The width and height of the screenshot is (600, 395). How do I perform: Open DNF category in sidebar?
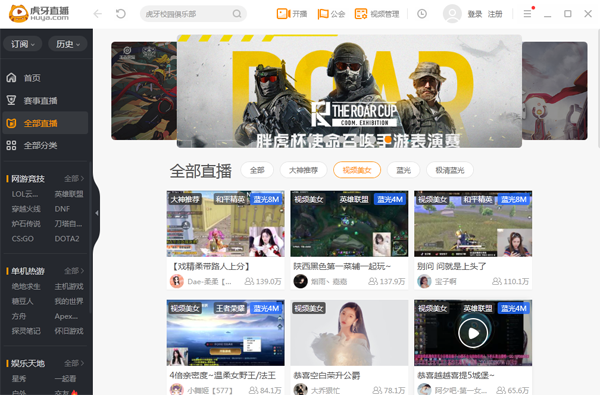(62, 209)
